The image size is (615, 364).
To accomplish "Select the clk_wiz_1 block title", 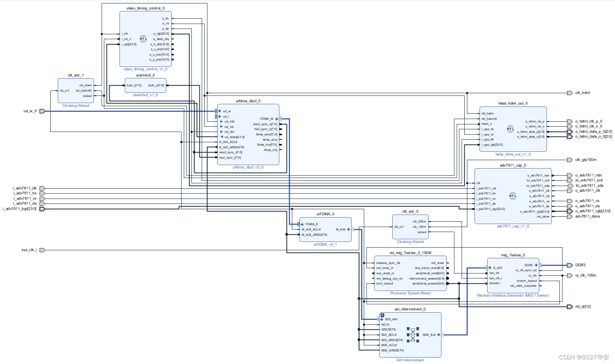I will (x=76, y=75).
